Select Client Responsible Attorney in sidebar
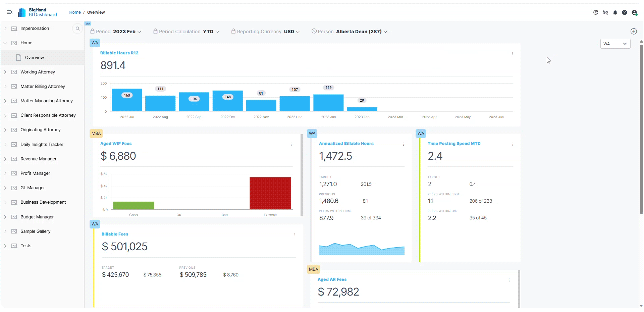The height and width of the screenshot is (312, 644). click(48, 115)
